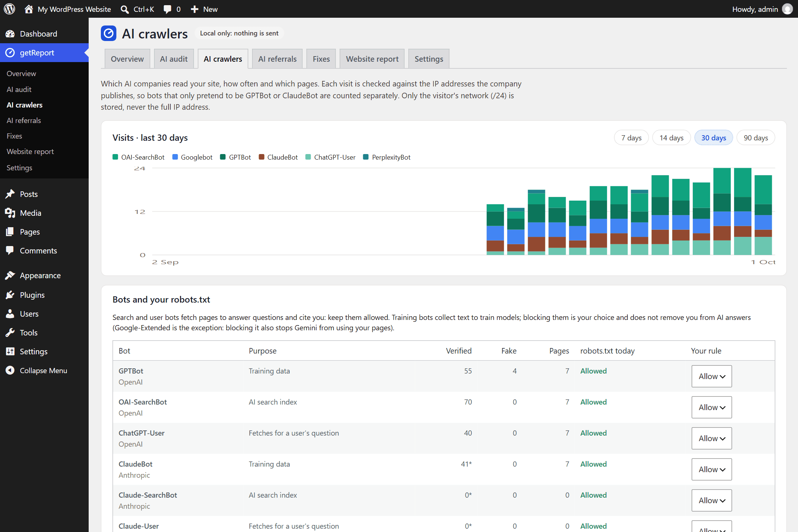The width and height of the screenshot is (798, 532).
Task: Select the 90 days range
Action: [x=756, y=138]
